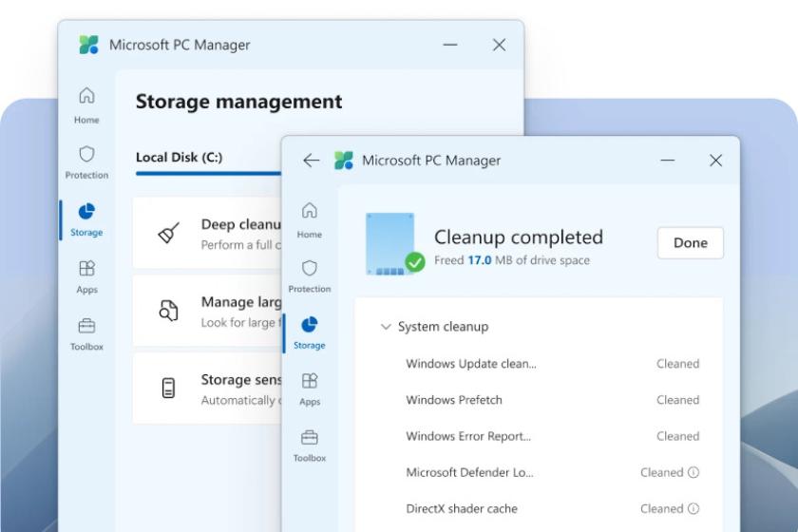This screenshot has width=798, height=532.
Task: Close the front PC Manager window
Action: coord(715,161)
